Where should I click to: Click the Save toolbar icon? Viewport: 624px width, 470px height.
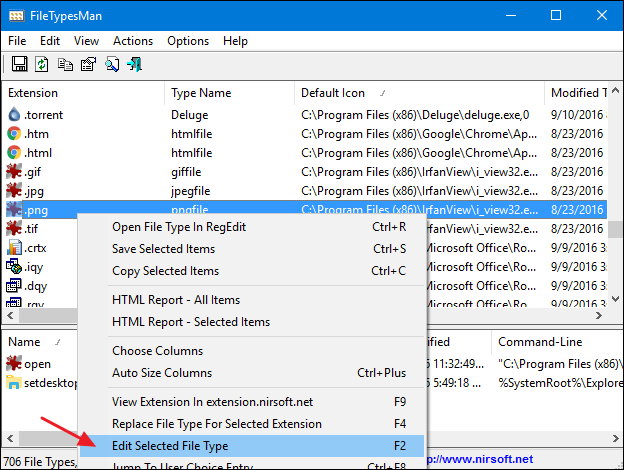[x=19, y=65]
